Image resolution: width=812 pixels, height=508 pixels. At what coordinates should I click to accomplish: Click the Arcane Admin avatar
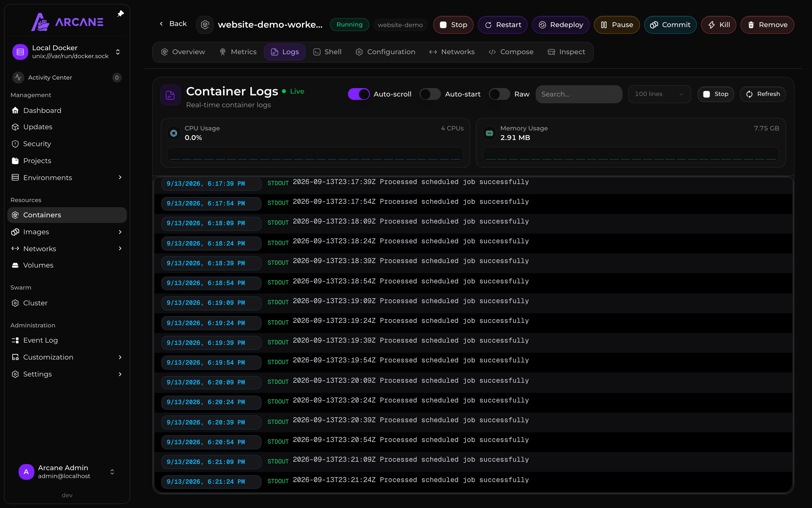pyautogui.click(x=26, y=472)
